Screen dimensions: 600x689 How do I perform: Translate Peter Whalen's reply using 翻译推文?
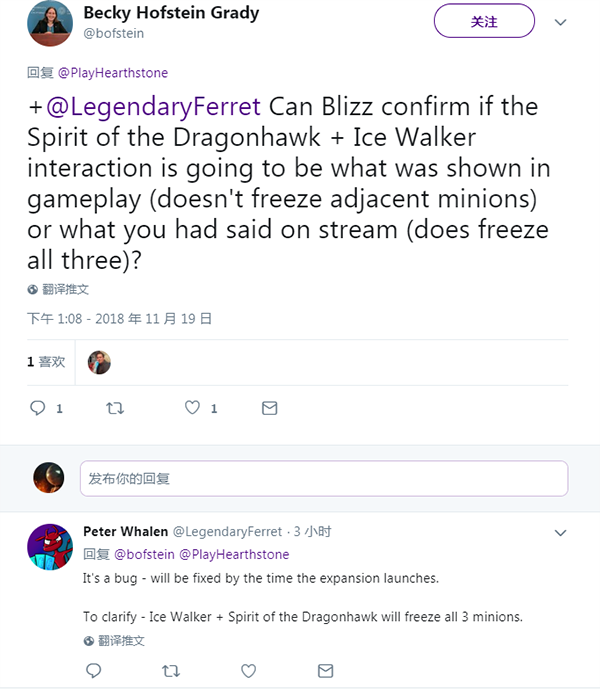click(114, 641)
